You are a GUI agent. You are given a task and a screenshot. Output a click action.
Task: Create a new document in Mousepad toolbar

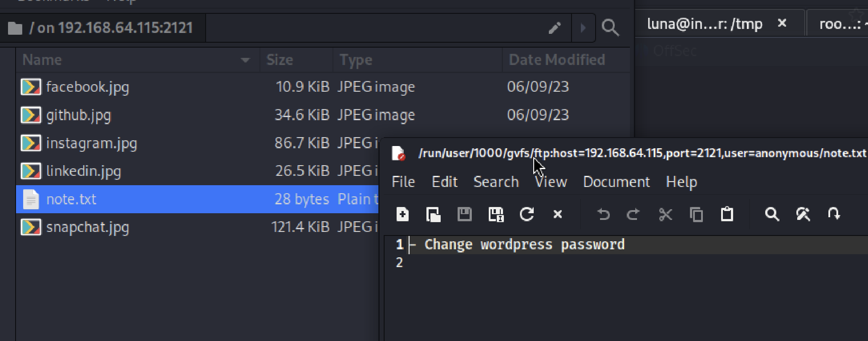point(402,215)
